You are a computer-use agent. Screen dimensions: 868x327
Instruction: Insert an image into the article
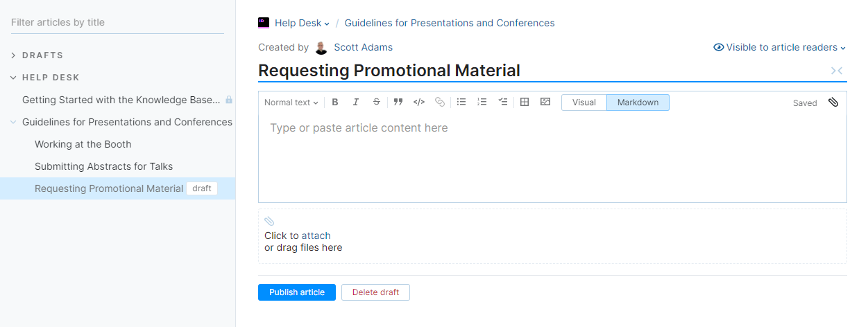pos(545,103)
